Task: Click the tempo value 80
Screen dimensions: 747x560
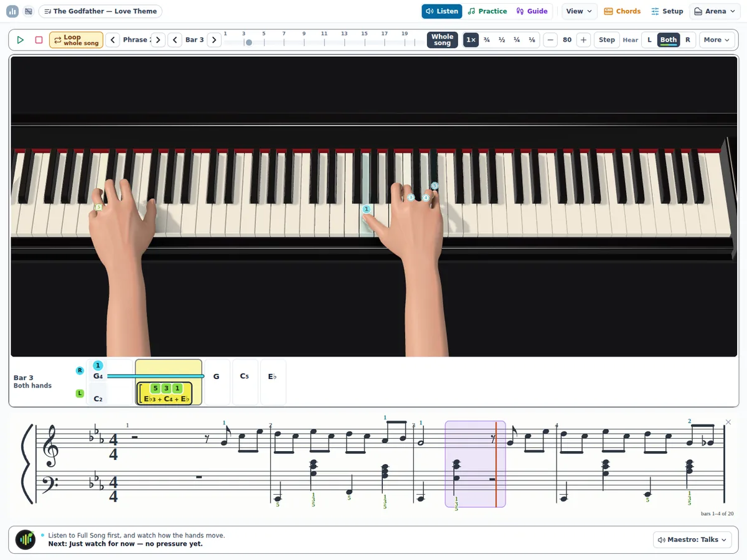Action: pyautogui.click(x=567, y=40)
